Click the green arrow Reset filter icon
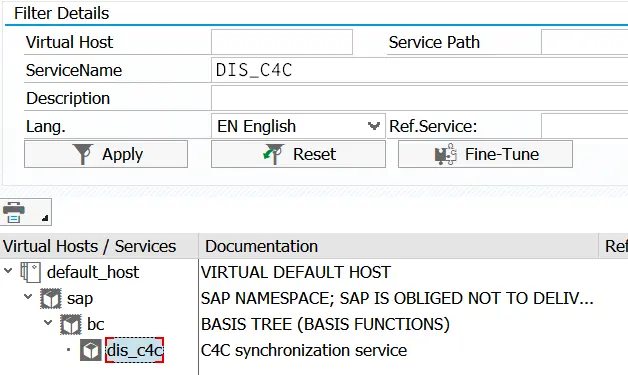Viewport: 628px width, 375px height. point(274,154)
